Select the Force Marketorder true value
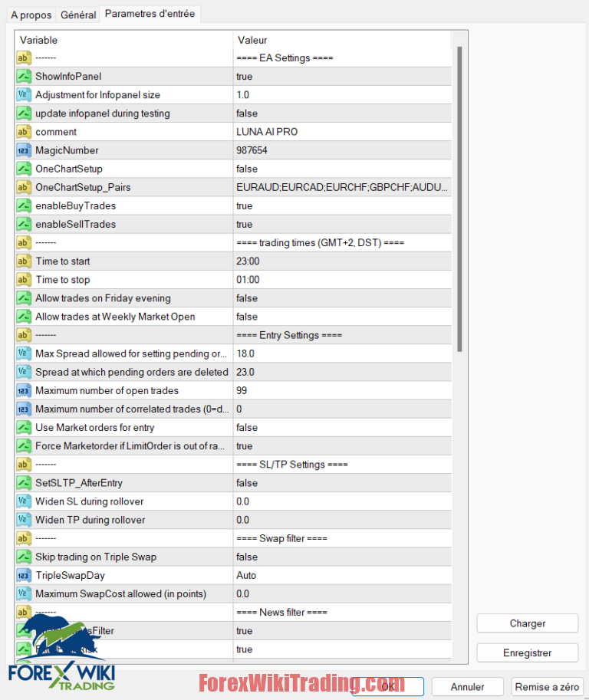This screenshot has width=589, height=700. coord(343,446)
